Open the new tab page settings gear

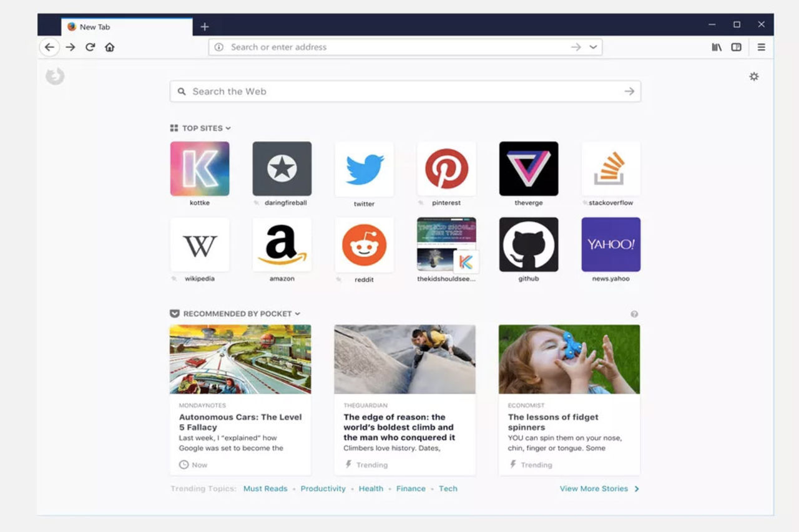(754, 76)
